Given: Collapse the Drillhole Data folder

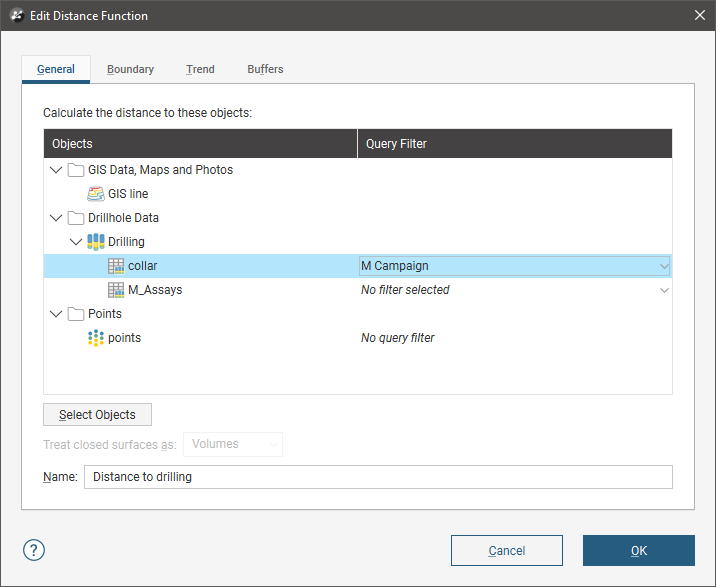Looking at the screenshot, I should 56,218.
